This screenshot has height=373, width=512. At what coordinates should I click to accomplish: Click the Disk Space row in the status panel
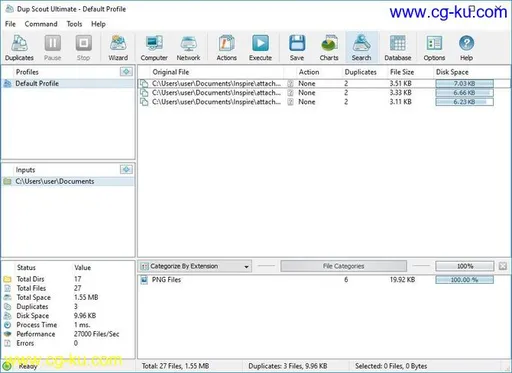(68, 316)
